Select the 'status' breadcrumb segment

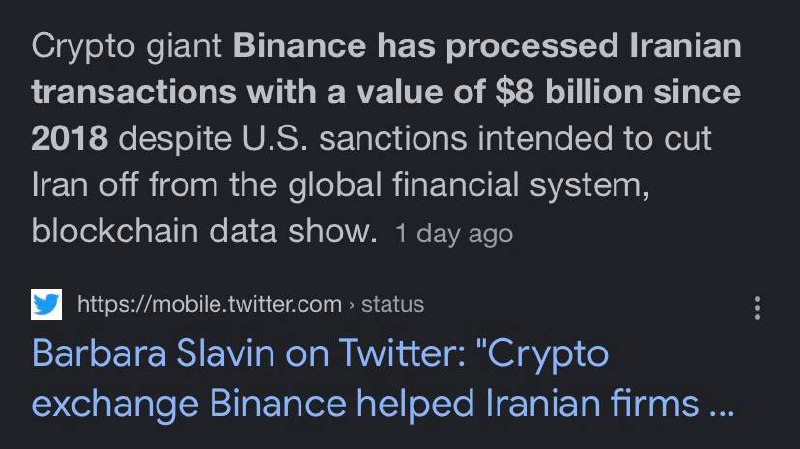pyautogui.click(x=392, y=305)
